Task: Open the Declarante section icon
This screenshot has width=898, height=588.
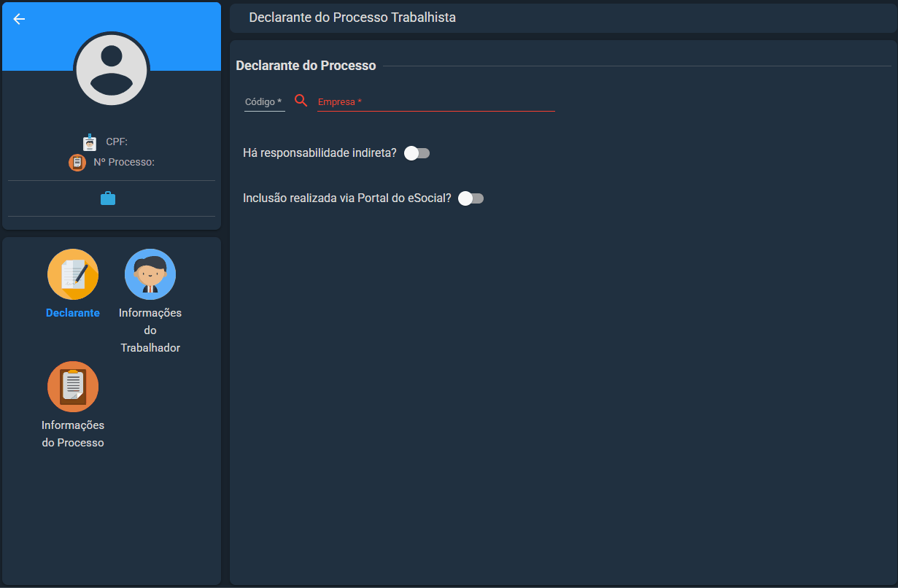Action: [x=73, y=274]
